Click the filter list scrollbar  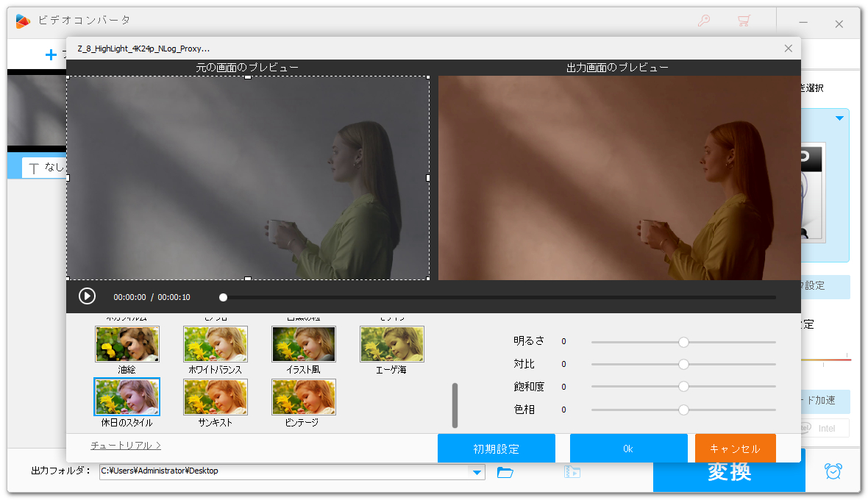[x=455, y=405]
